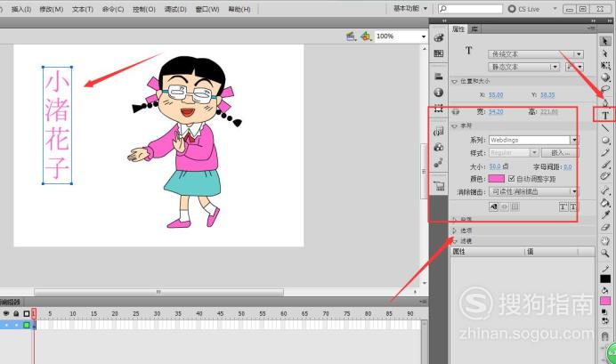The image size is (616, 364).
Task: Select the Bone tool
Action: (x=605, y=190)
